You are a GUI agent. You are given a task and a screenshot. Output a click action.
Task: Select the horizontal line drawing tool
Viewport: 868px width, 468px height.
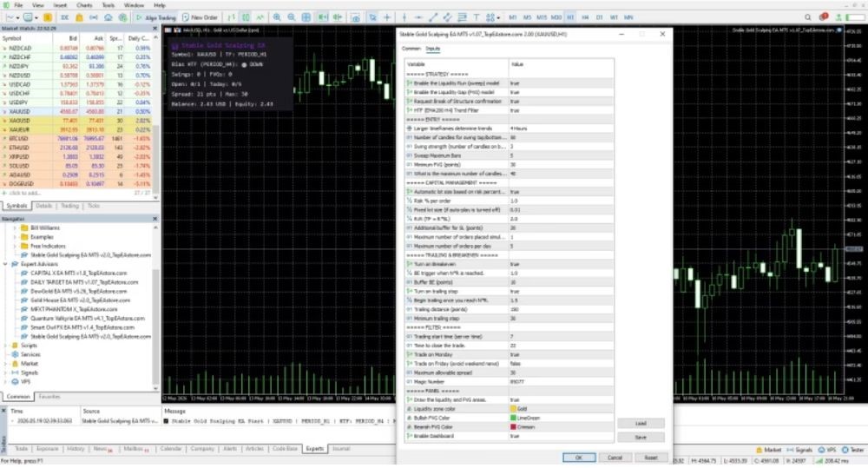click(418, 17)
